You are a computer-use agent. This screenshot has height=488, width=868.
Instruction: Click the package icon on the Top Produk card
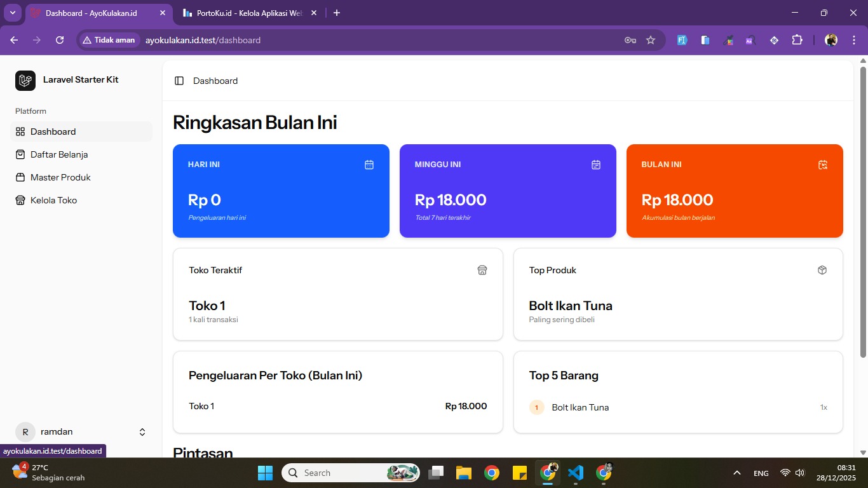click(822, 269)
